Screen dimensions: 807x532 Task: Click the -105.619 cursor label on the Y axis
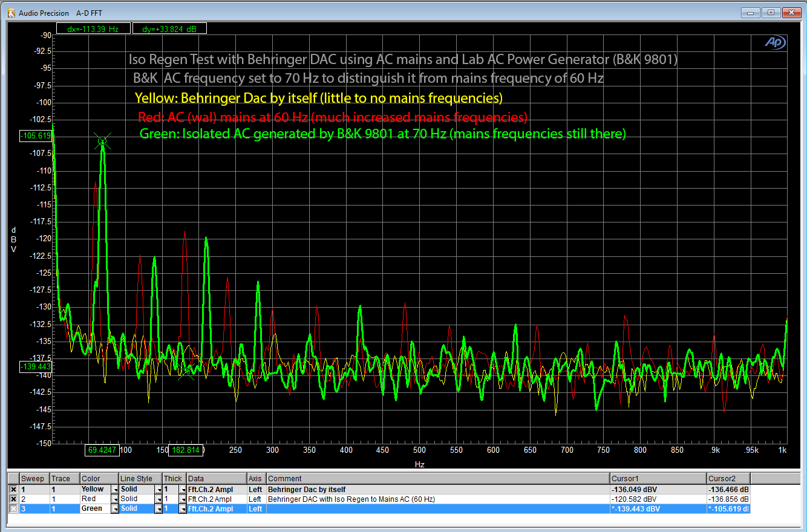[x=35, y=136]
